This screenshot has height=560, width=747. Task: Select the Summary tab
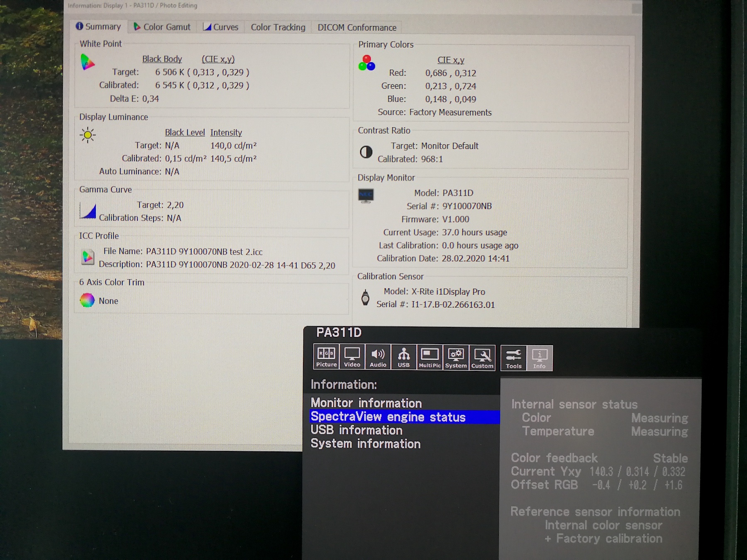tap(98, 27)
